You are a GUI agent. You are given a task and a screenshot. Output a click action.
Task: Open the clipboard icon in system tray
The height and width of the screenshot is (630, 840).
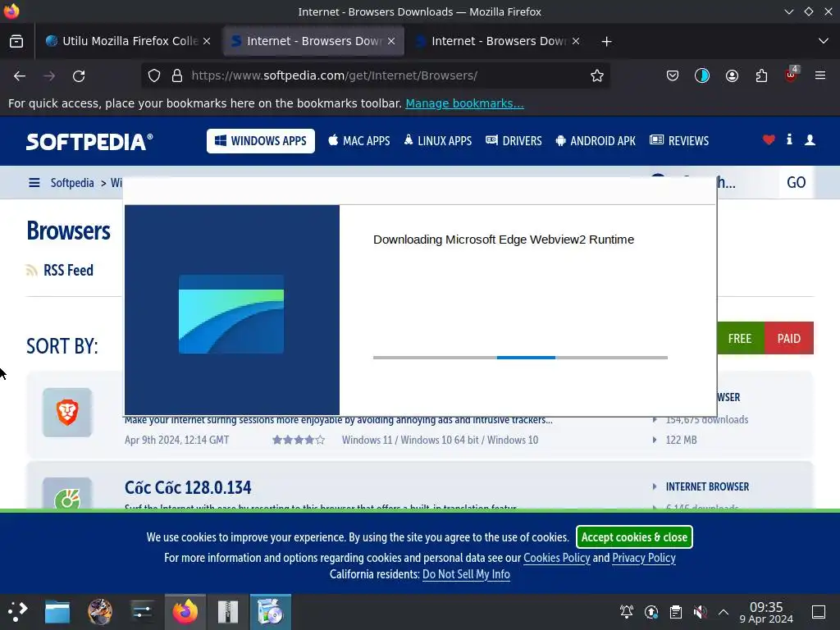pos(676,612)
